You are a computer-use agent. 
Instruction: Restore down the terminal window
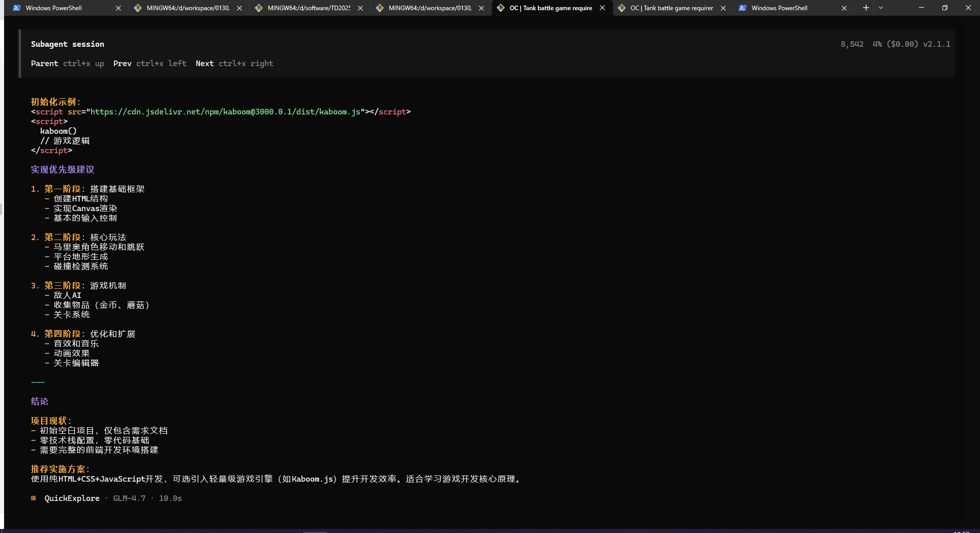(944, 8)
